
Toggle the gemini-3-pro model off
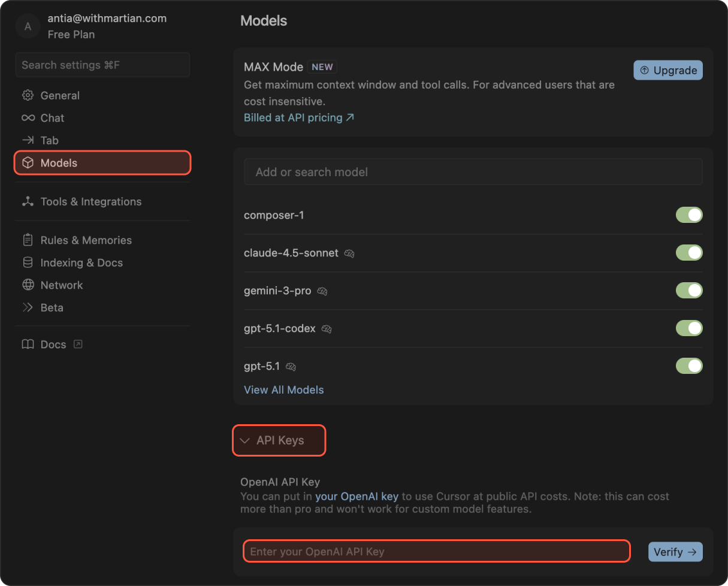pos(688,291)
